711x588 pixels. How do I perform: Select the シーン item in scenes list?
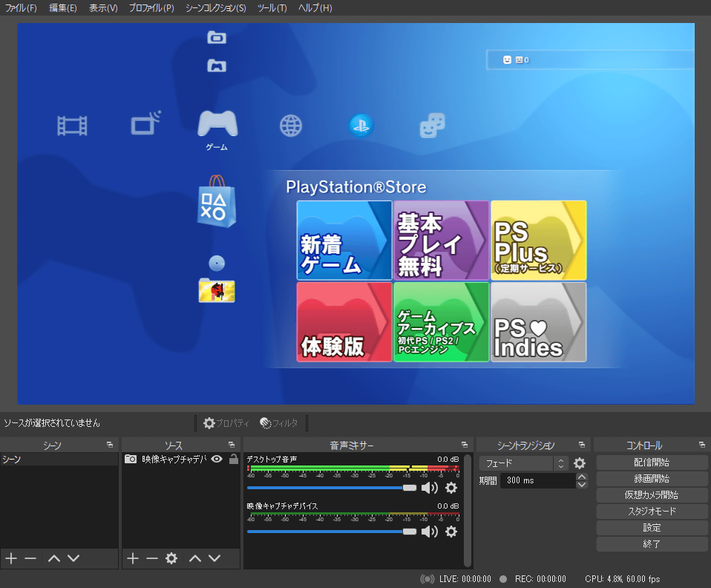tap(59, 459)
